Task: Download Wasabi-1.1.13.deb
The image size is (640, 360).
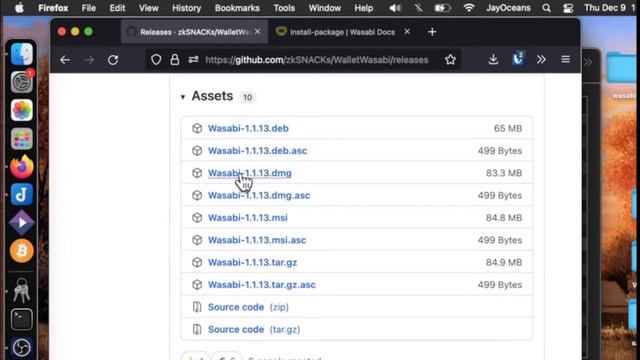Action: coord(248,128)
